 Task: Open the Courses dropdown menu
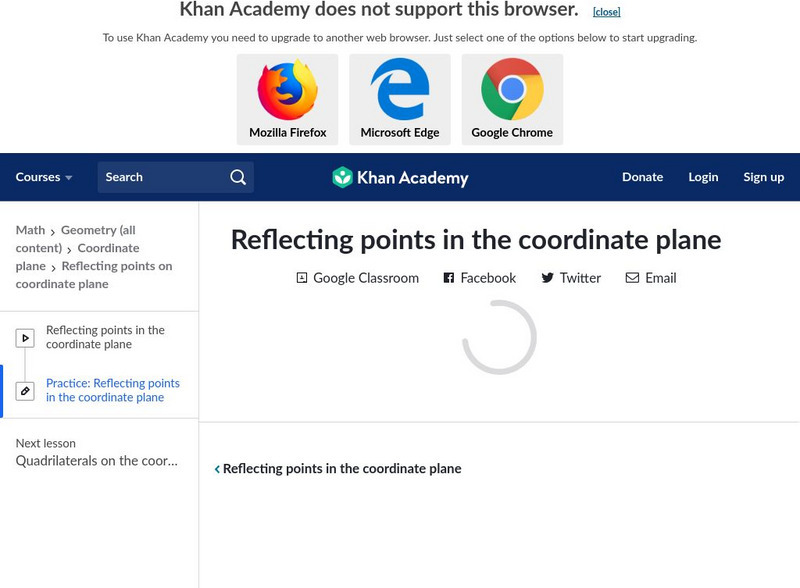point(44,177)
